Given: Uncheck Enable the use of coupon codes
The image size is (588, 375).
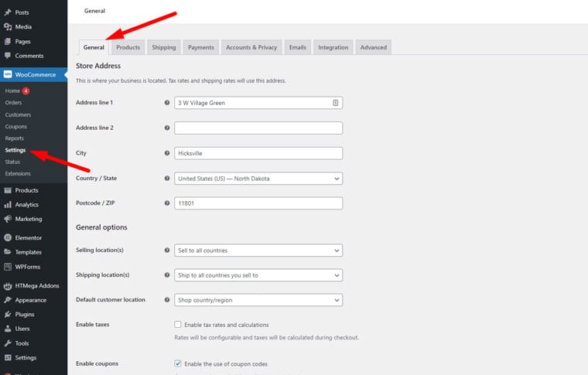Looking at the screenshot, I should 178,363.
